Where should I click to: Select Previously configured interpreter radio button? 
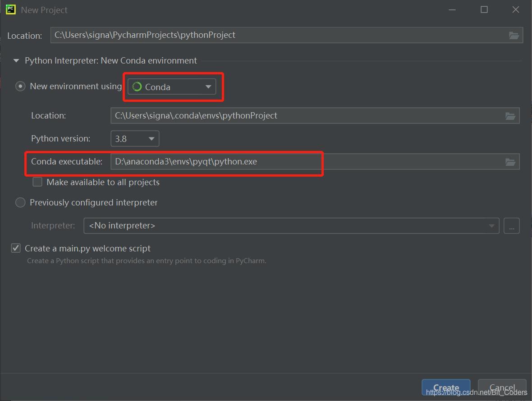point(20,202)
